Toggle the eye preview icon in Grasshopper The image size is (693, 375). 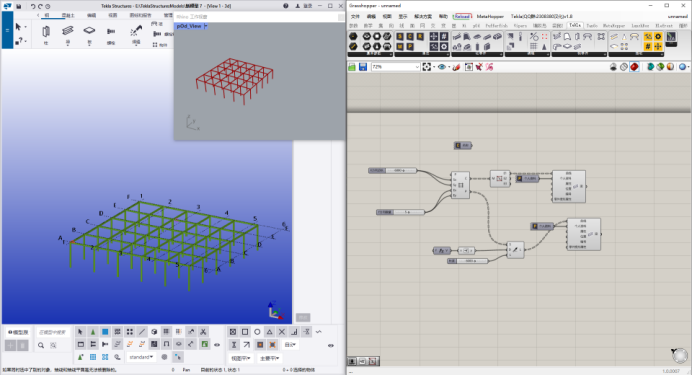pos(442,67)
